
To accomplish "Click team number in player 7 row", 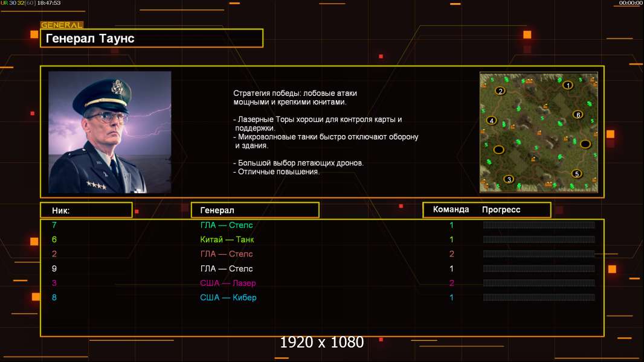I will [x=451, y=225].
